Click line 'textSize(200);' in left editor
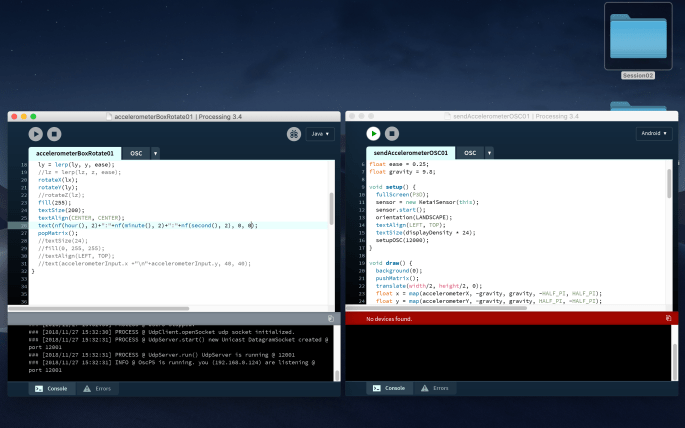The image size is (685, 428). coord(61,211)
